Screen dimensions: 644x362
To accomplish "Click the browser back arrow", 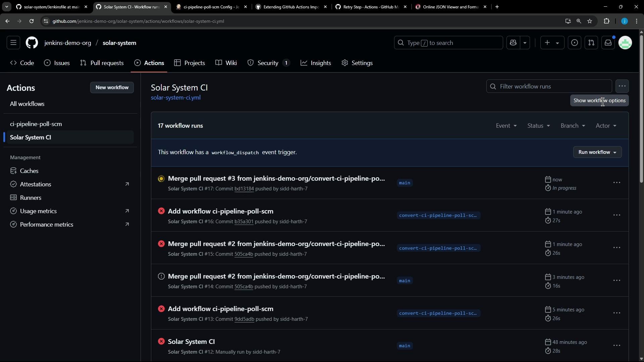I will point(7,21).
